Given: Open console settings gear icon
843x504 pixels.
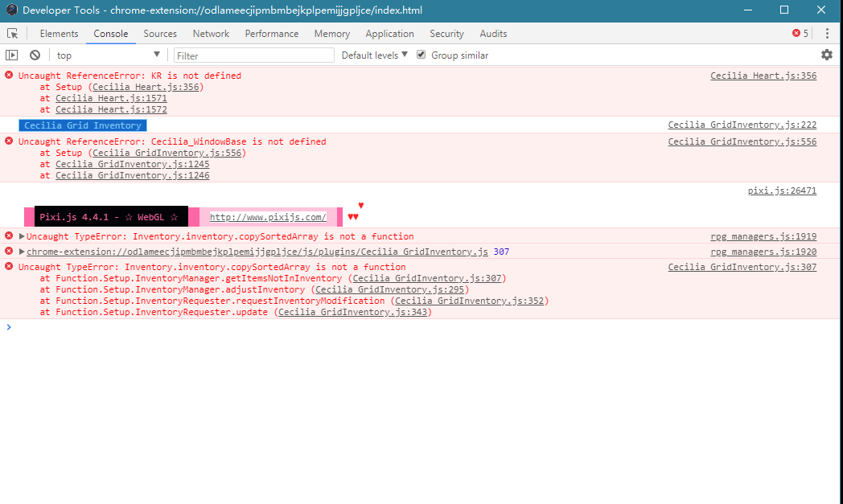Looking at the screenshot, I should (827, 55).
